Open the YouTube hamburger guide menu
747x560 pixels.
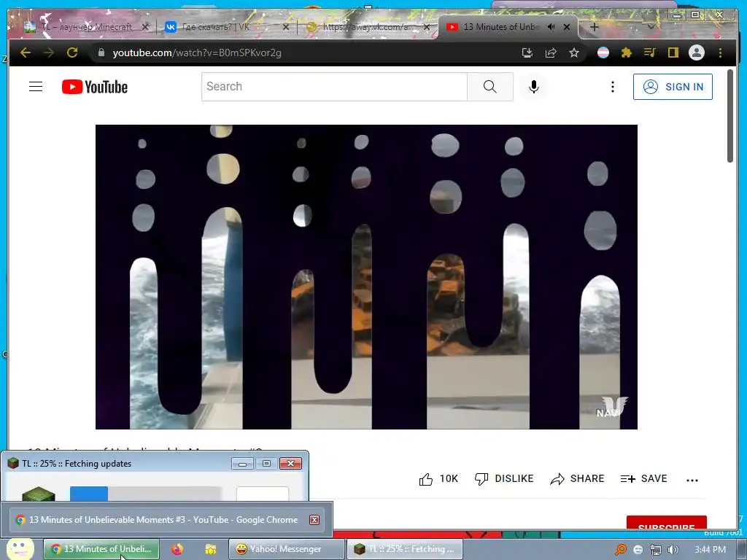(36, 87)
